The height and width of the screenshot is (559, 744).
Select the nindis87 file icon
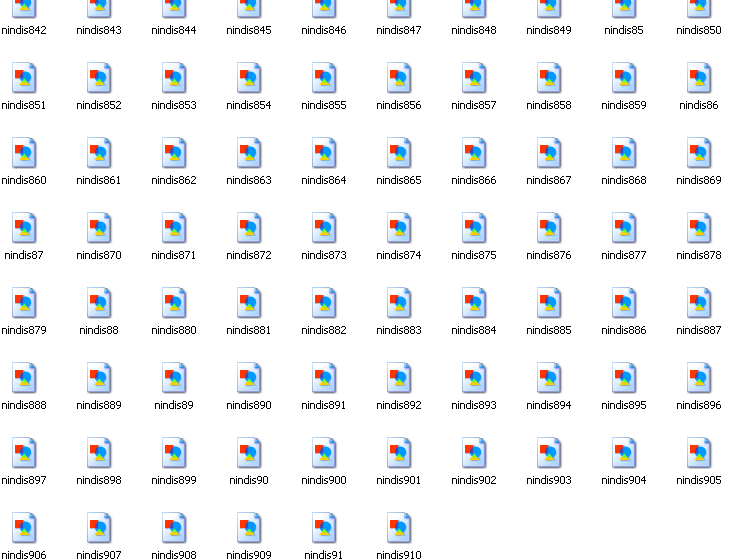click(x=24, y=228)
